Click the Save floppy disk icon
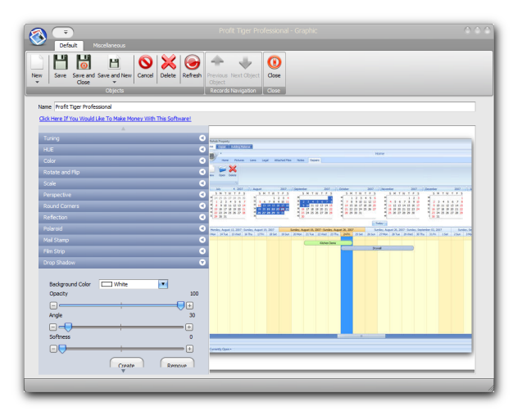The height and width of the screenshot is (420, 522). pos(61,62)
